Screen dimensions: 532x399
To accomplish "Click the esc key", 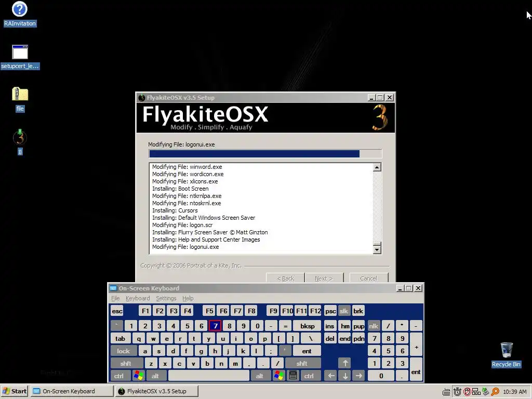I will [117, 311].
